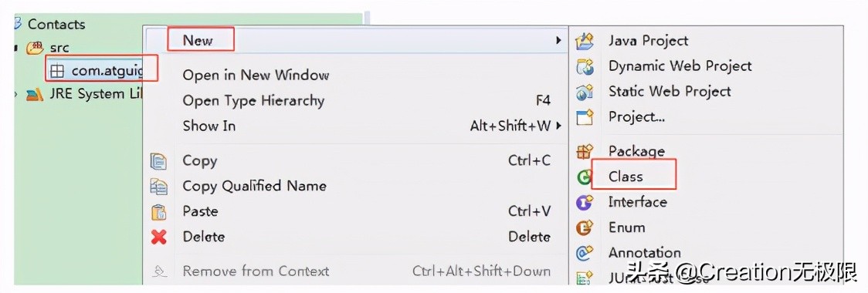The image size is (868, 293).
Task: Collapse the src folder tree arrow
Action: (16, 48)
